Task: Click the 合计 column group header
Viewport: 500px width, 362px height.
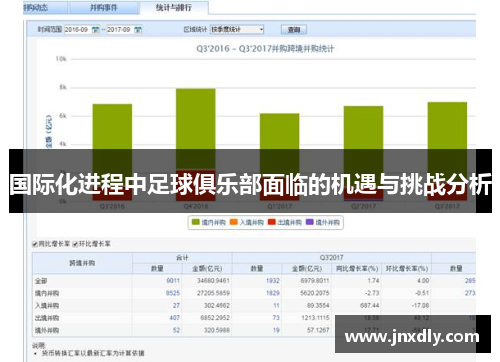Action: point(182,258)
